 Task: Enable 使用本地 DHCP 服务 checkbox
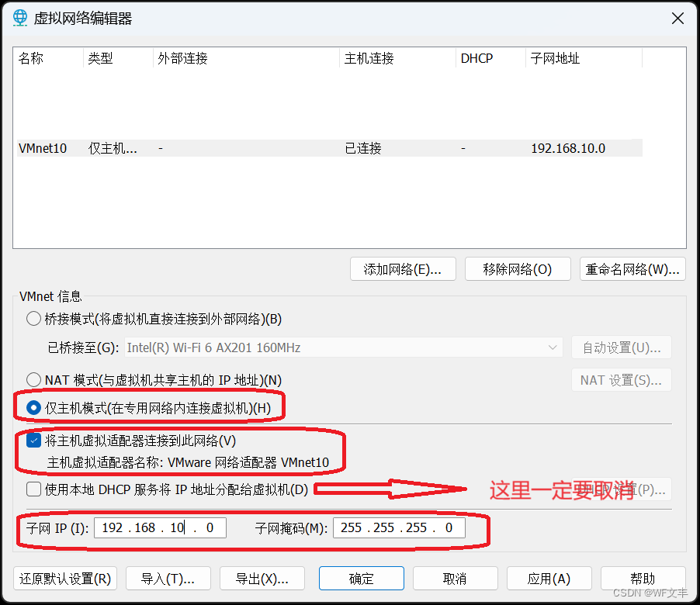point(33,489)
